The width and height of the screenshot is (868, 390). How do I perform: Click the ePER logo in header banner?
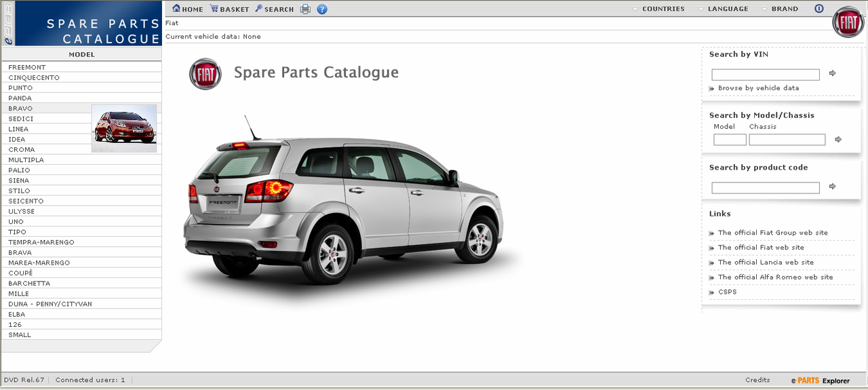pyautogui.click(x=7, y=24)
